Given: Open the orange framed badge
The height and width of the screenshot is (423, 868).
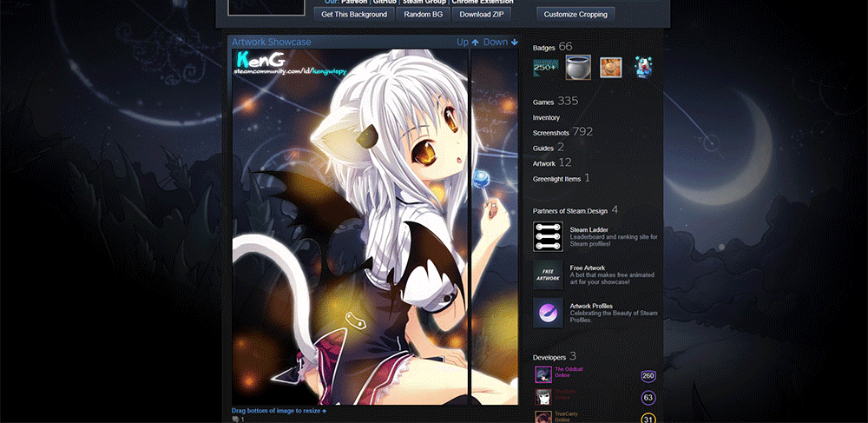Looking at the screenshot, I should pyautogui.click(x=611, y=68).
